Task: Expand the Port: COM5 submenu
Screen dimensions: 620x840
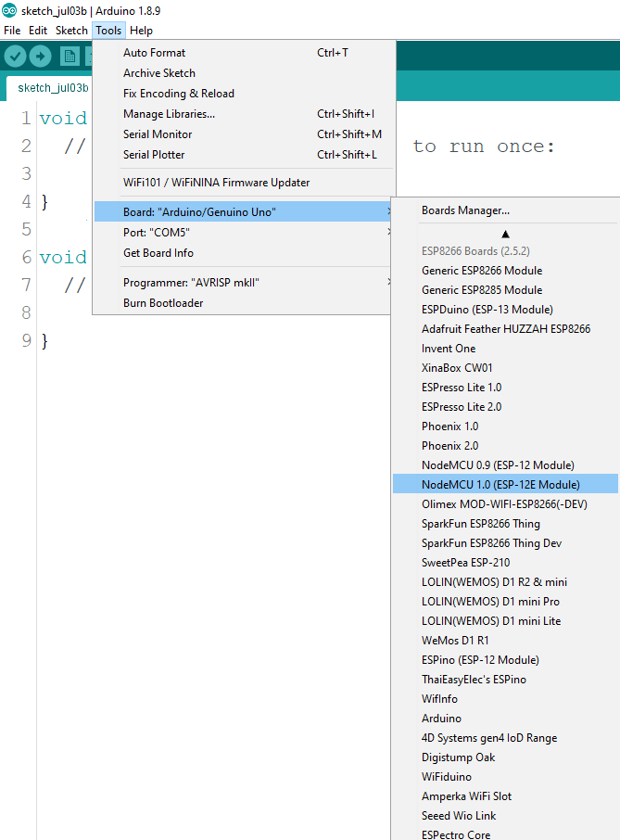Action: pos(244,233)
